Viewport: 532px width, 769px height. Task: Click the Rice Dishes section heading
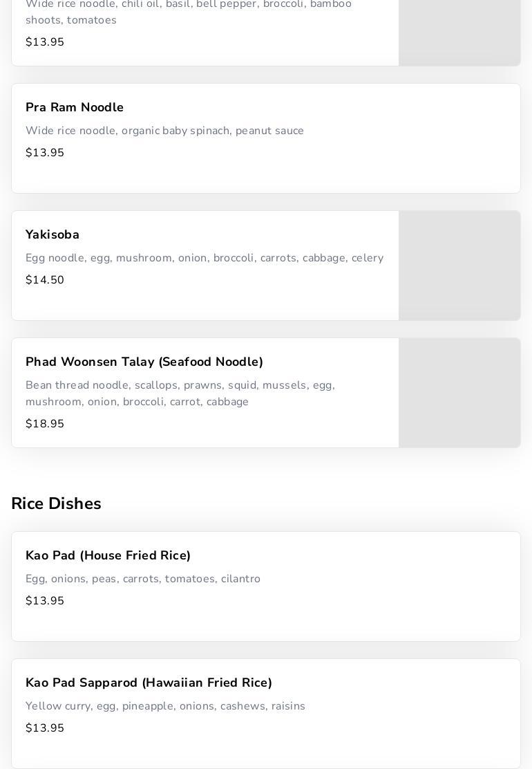click(56, 503)
